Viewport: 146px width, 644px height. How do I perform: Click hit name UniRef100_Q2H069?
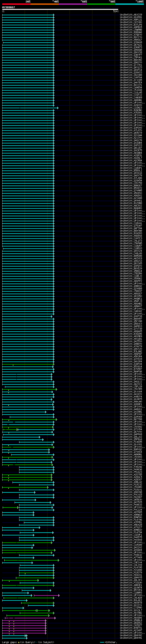131,417
